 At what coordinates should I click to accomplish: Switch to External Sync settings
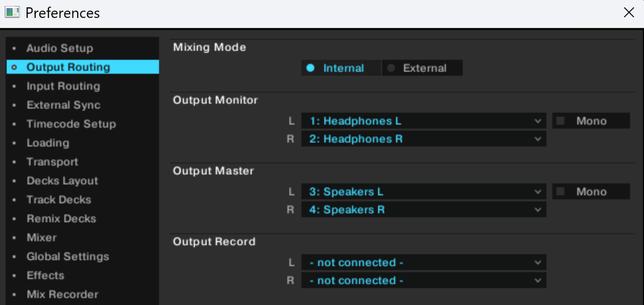click(x=63, y=105)
